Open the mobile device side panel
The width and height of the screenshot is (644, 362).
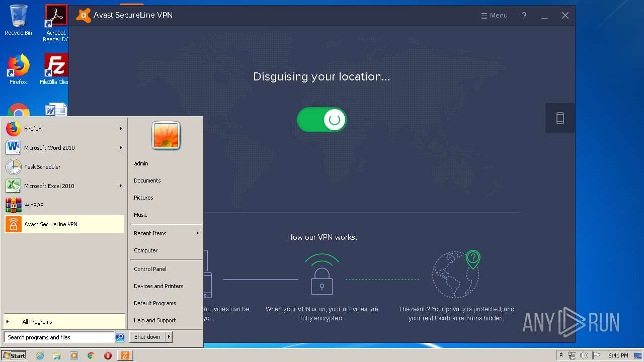coord(560,118)
